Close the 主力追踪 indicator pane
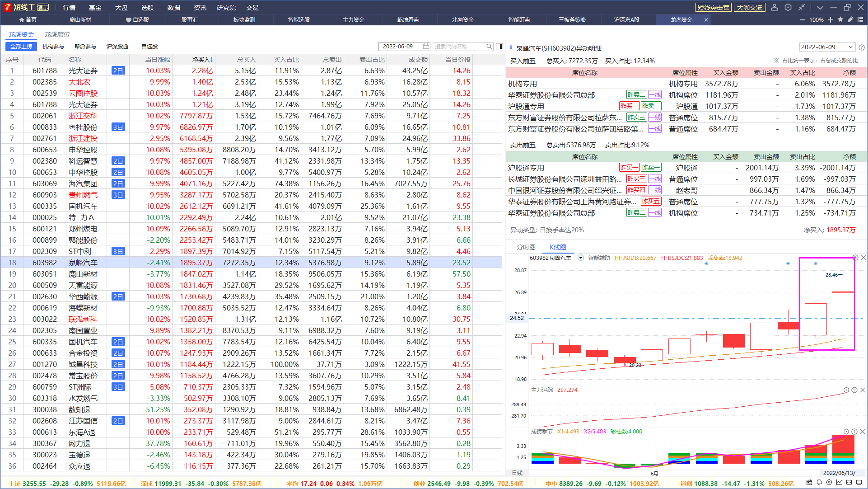Viewport: 868px width, 489px height. (x=863, y=390)
